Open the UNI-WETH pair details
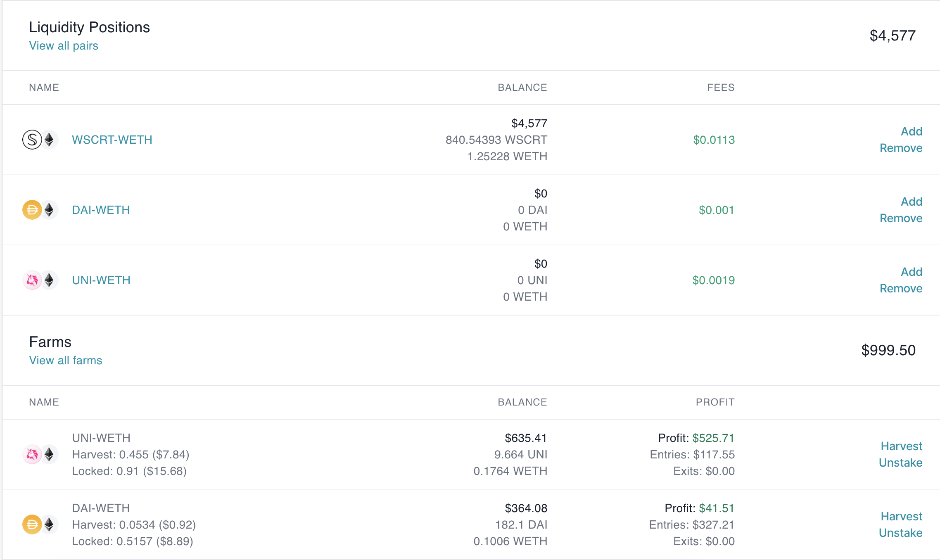 coord(101,280)
